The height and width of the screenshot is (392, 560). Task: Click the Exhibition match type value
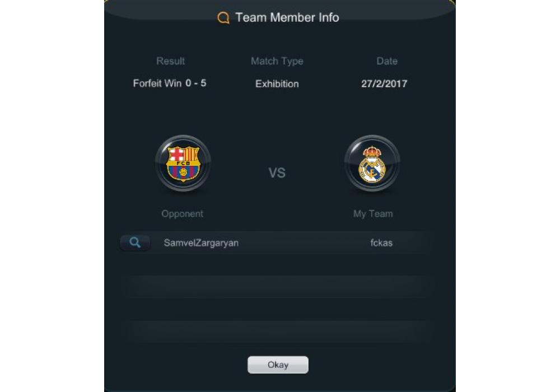coord(277,84)
